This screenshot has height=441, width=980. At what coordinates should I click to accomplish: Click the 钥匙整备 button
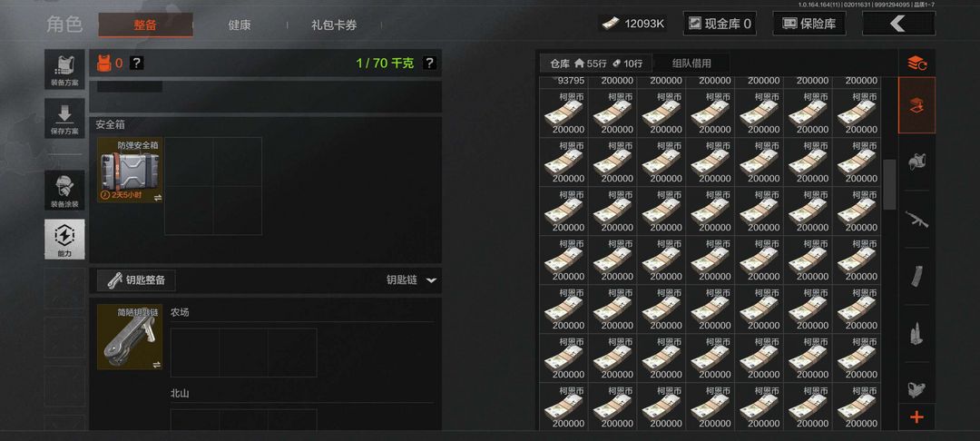(136, 280)
